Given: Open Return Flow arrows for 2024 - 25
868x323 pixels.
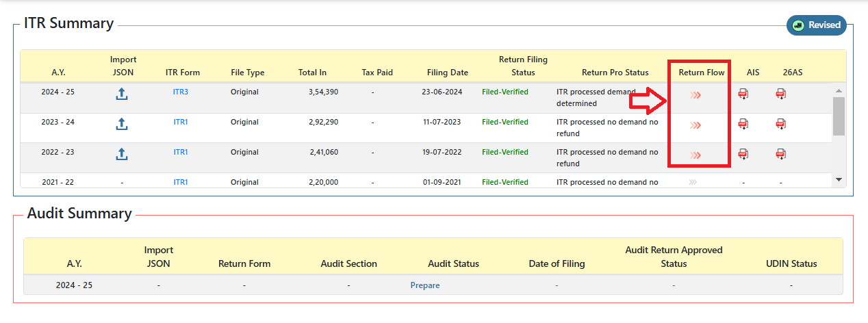Looking at the screenshot, I should coord(695,95).
